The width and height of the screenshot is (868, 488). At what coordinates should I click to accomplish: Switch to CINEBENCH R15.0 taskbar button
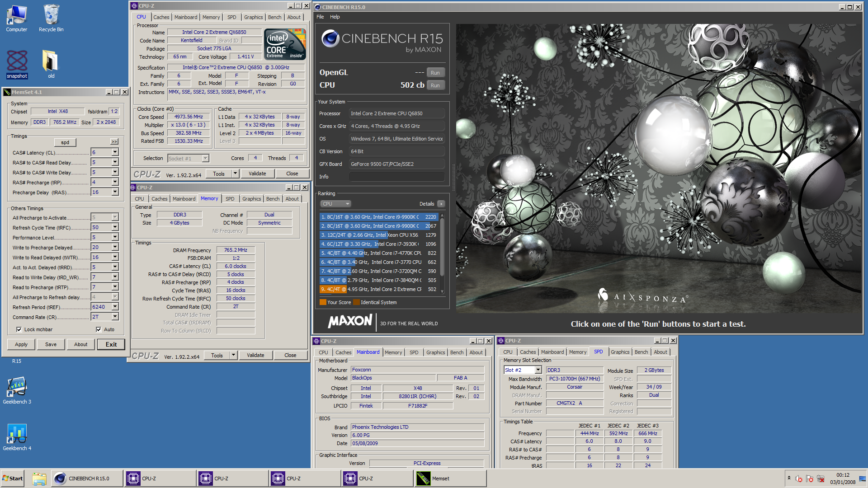(87, 479)
